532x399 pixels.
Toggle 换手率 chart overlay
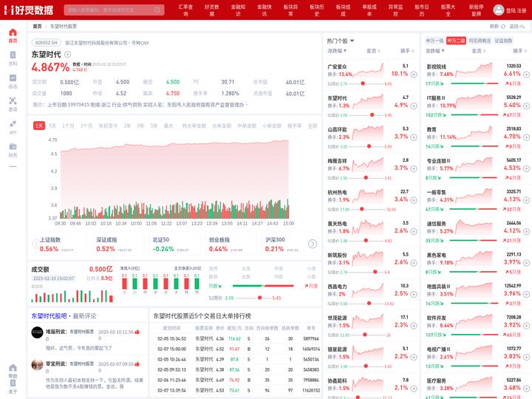295,126
